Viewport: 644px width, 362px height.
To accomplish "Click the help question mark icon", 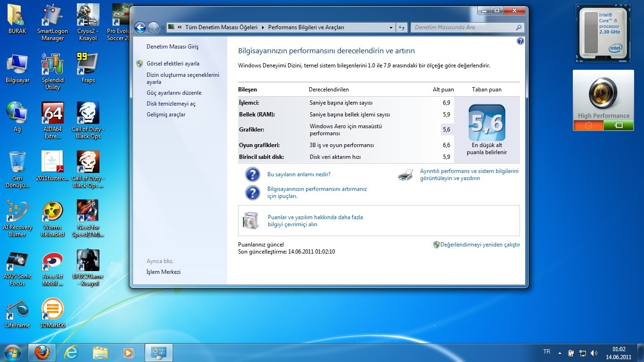I will click(520, 41).
